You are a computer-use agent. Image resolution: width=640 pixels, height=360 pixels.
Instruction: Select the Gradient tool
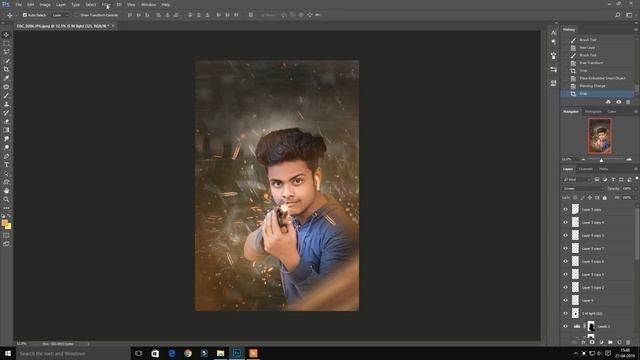tap(6, 130)
